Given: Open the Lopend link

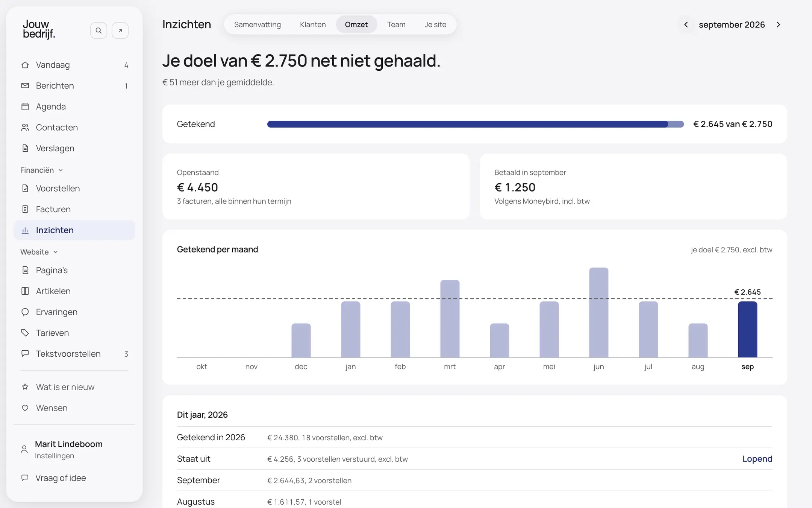Looking at the screenshot, I should click(x=757, y=459).
